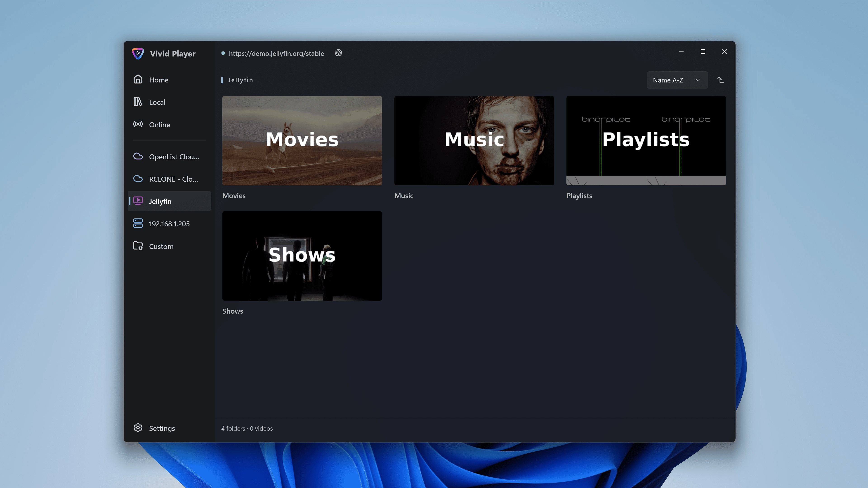Open the 192.168.1.205 server entry
This screenshot has width=868, height=488.
coord(170,224)
